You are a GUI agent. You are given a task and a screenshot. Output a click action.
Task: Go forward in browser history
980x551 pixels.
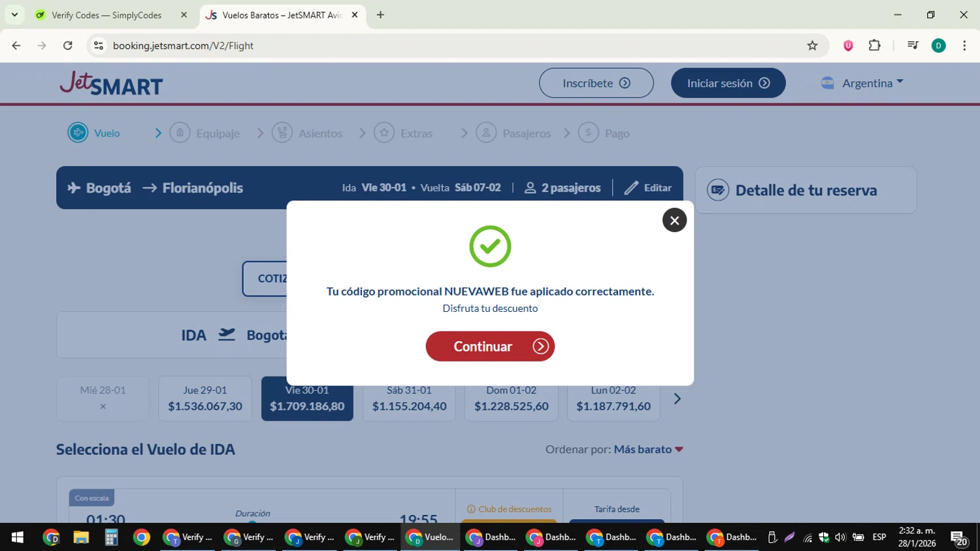click(x=42, y=46)
